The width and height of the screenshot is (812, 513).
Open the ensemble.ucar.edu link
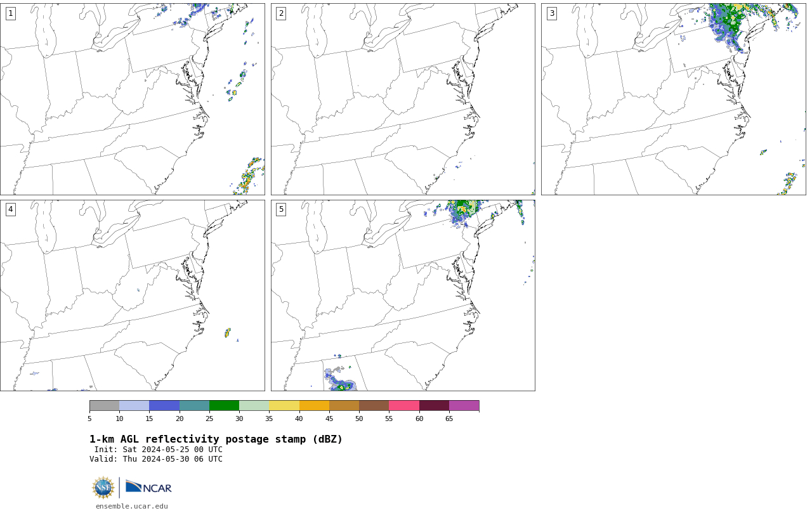(x=132, y=506)
